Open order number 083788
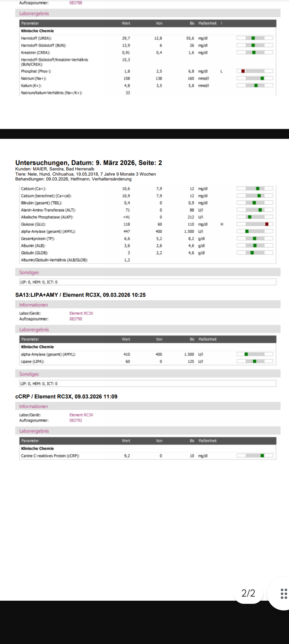289x644 pixels. coord(76,3)
